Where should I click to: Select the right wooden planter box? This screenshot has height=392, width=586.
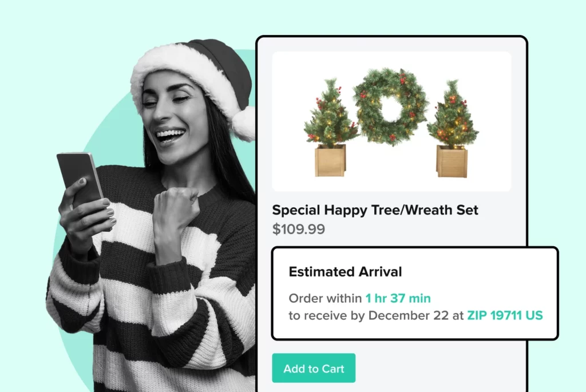click(452, 161)
